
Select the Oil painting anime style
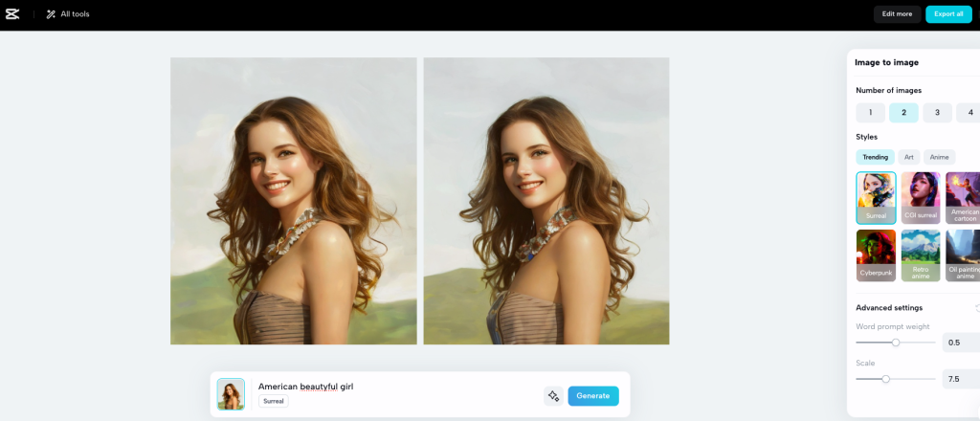coord(962,255)
